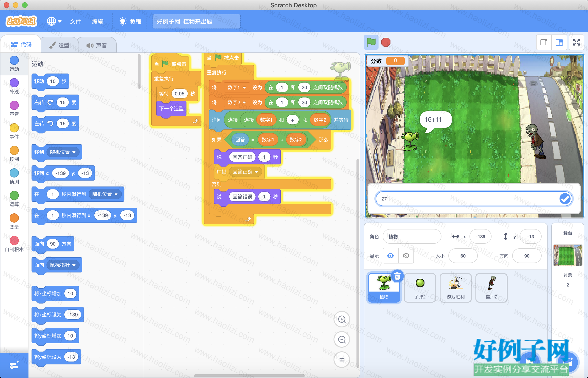Screen dimensions: 588x378
Task: Click the 移动 10 步 block
Action: pos(50,81)
